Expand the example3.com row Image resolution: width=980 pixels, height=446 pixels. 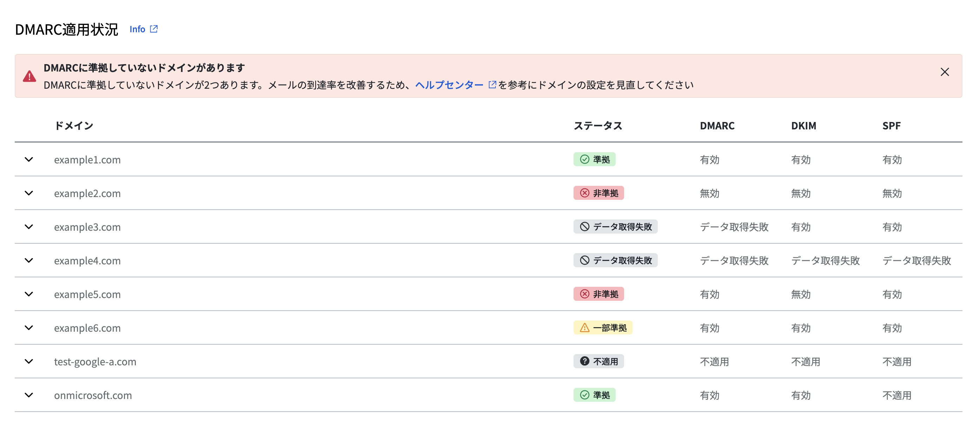tap(29, 227)
